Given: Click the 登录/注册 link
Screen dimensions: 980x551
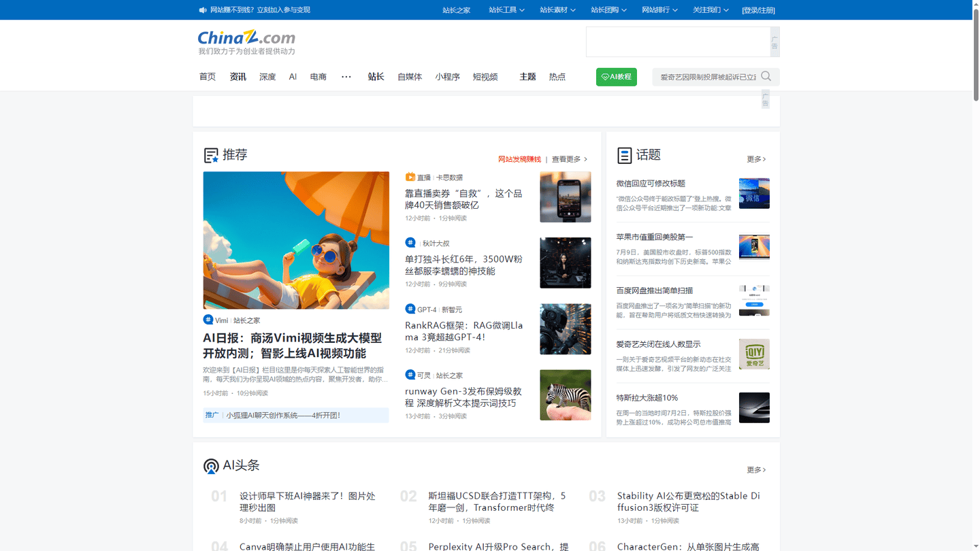Looking at the screenshot, I should 758,10.
